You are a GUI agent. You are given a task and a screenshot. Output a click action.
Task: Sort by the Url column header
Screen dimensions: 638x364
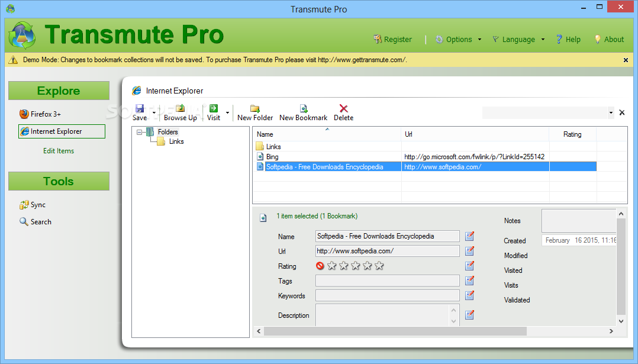click(x=475, y=134)
